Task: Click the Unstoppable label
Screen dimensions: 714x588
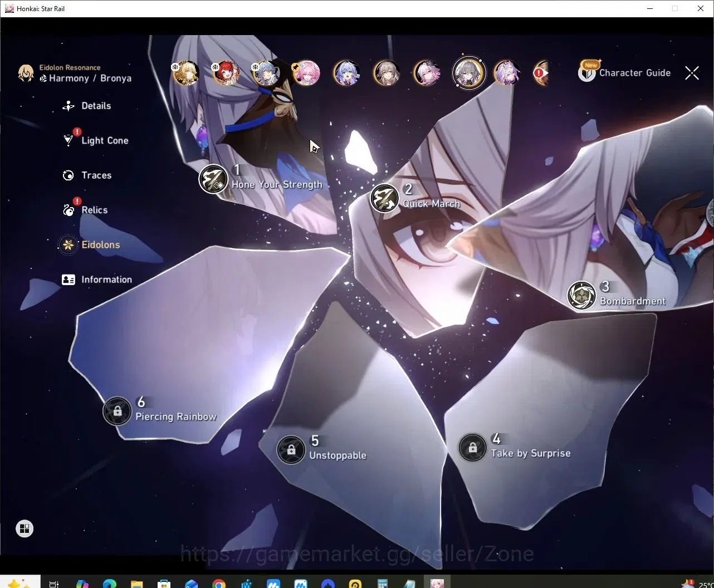Action: (x=338, y=455)
